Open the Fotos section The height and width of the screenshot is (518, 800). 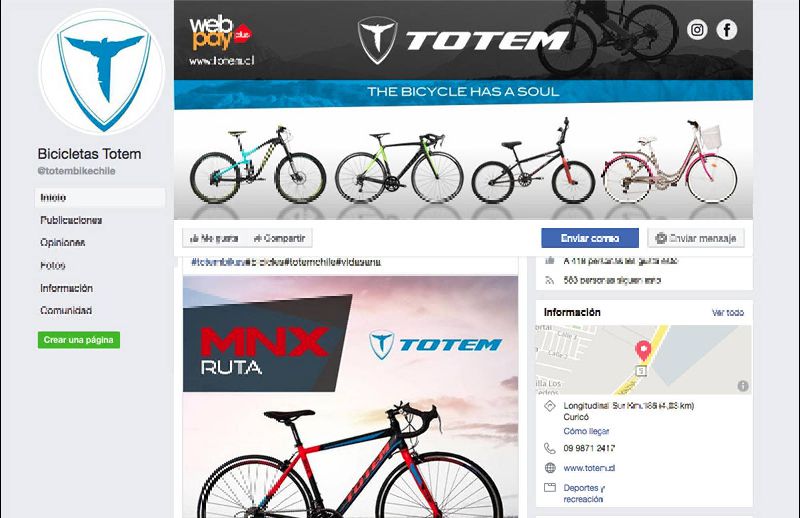(53, 265)
